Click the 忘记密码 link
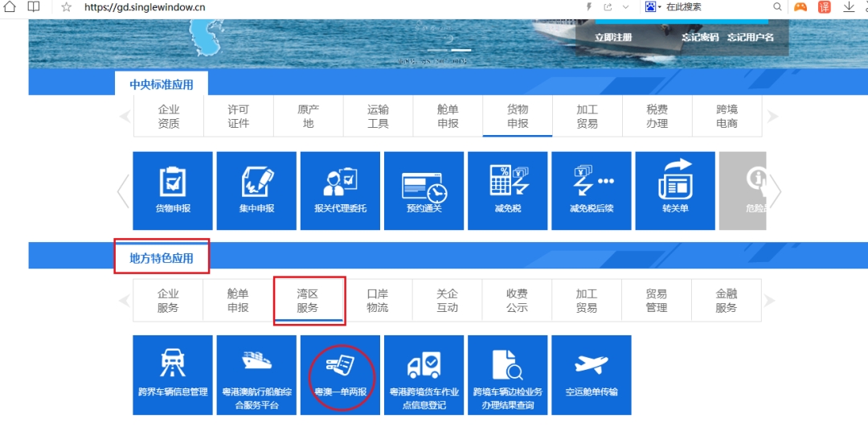Image resolution: width=868 pixels, height=439 pixels. tap(700, 37)
